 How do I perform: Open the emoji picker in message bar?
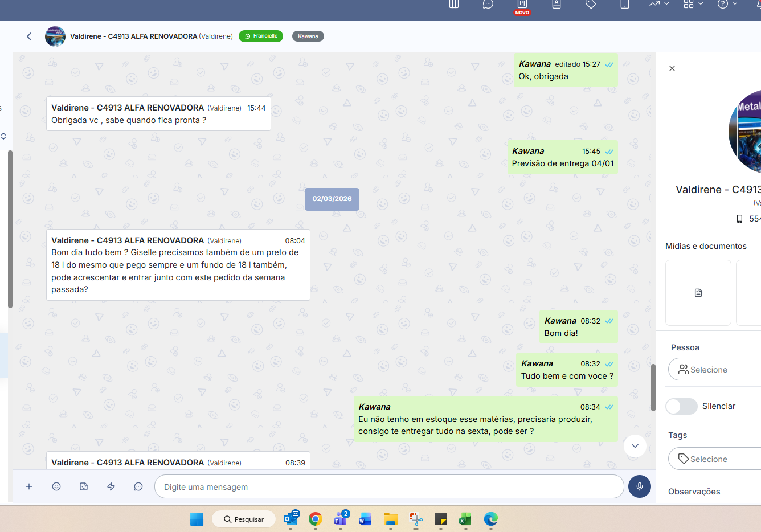(x=56, y=486)
